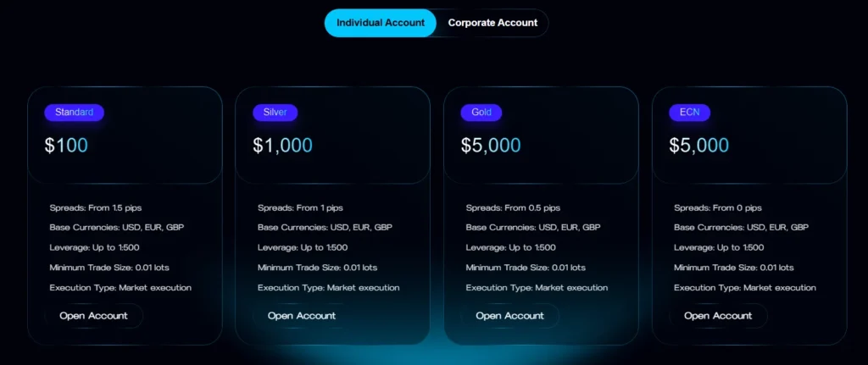
Task: Click the $100 Standard price
Action: (x=66, y=145)
